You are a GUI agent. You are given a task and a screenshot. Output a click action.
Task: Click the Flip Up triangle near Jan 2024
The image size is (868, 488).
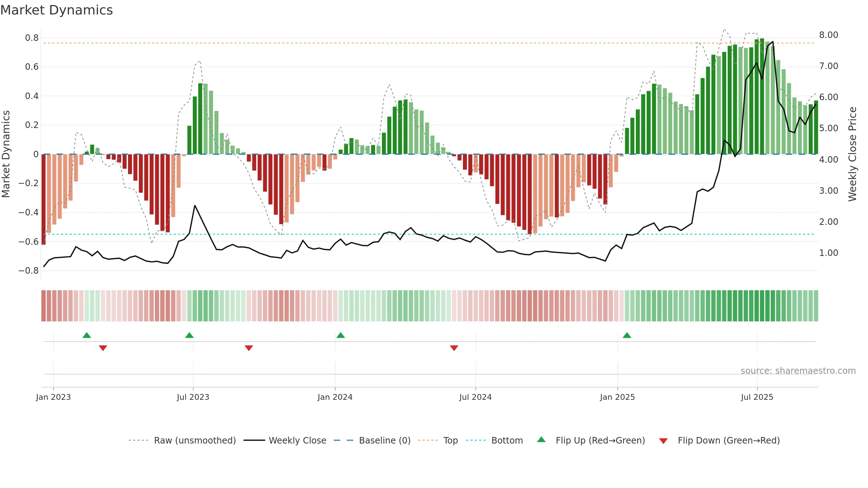click(340, 335)
